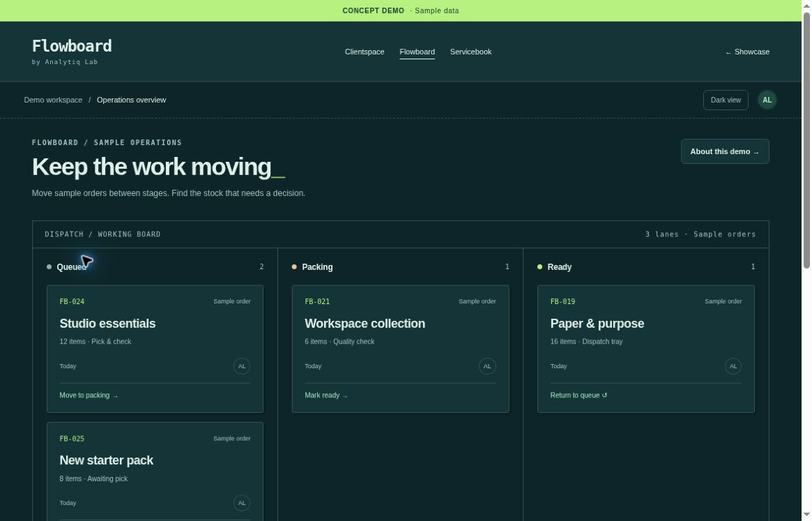Image resolution: width=812 pixels, height=521 pixels.
Task: Click the Queued lane header
Action: pyautogui.click(x=72, y=267)
